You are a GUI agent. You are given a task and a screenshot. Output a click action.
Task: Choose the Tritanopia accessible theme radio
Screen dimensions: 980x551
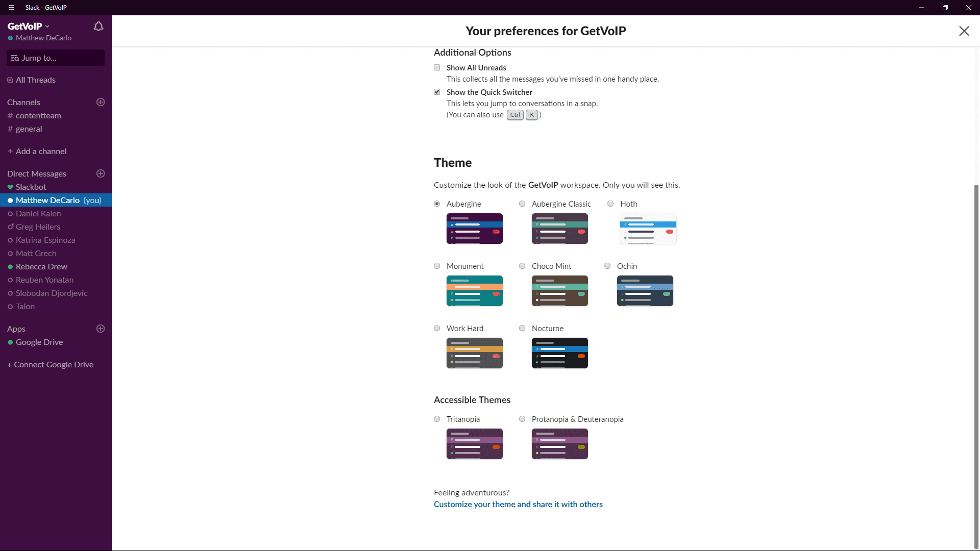pyautogui.click(x=437, y=419)
